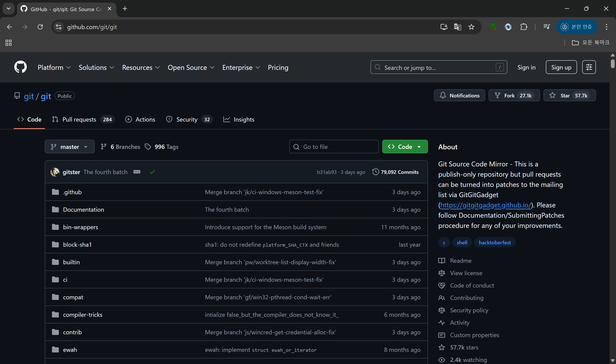The width and height of the screenshot is (616, 364).
Task: Select the Code tab
Action: point(29,119)
